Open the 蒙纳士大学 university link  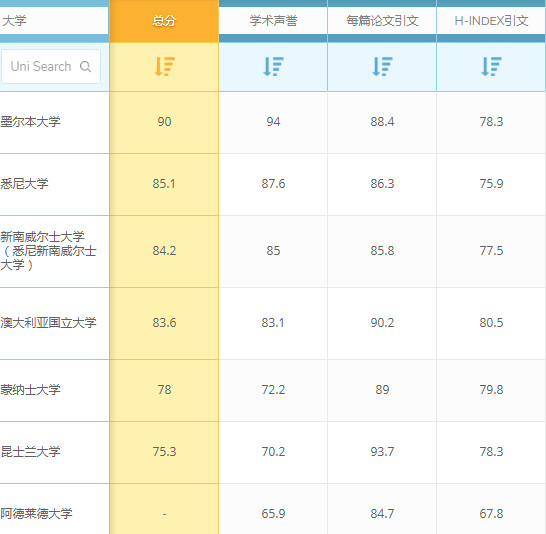pyautogui.click(x=30, y=390)
